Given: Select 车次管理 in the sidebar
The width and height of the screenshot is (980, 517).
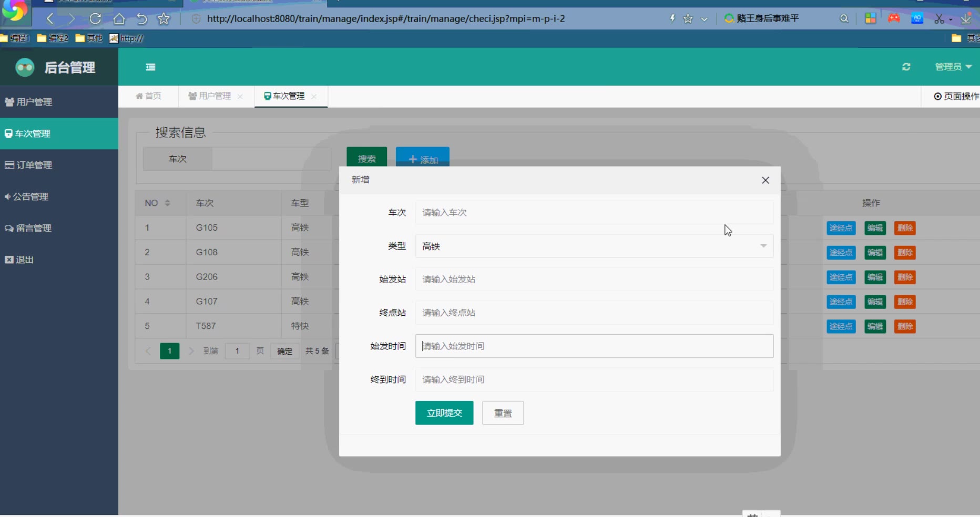Looking at the screenshot, I should [59, 133].
